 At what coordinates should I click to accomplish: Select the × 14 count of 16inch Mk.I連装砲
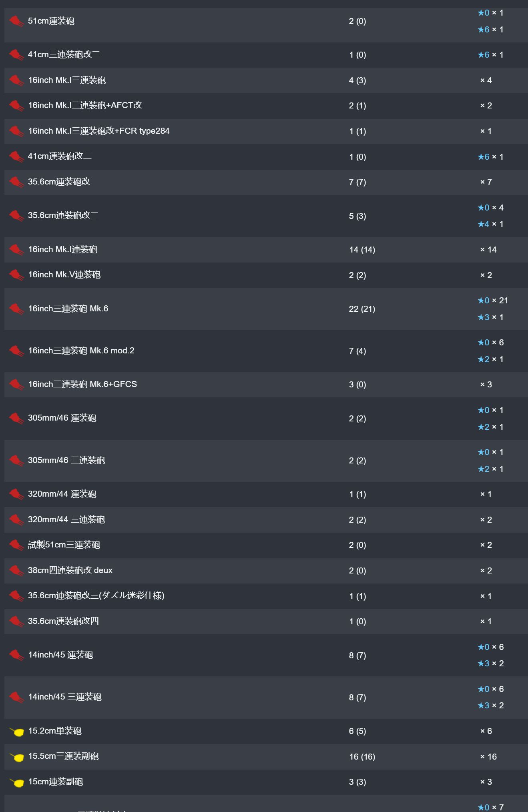coord(488,250)
